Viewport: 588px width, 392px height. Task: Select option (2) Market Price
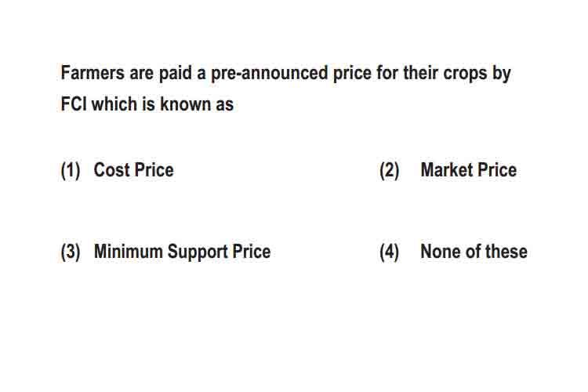tap(448, 170)
